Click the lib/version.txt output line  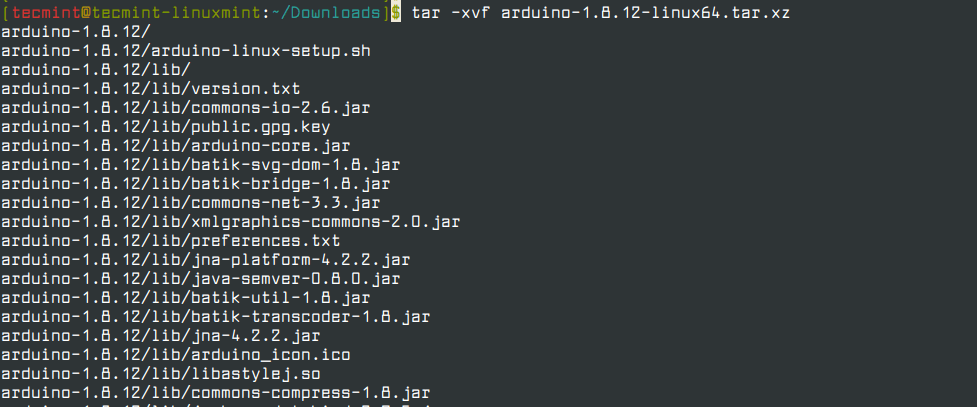(x=151, y=89)
